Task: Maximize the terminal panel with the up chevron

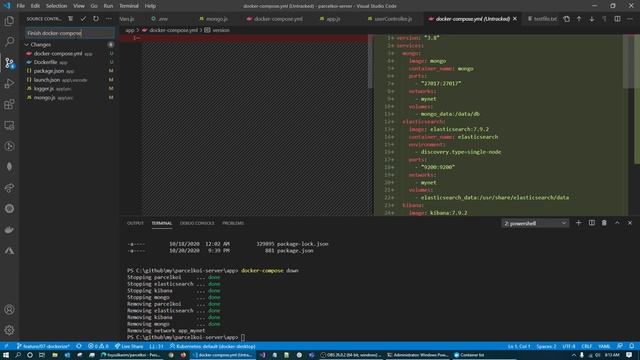Action: pyautogui.click(x=617, y=223)
